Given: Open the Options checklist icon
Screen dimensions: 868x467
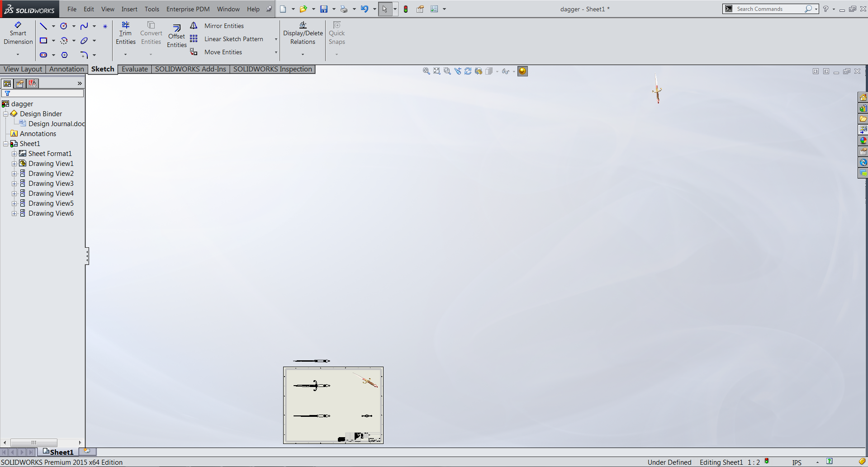Looking at the screenshot, I should 434,9.
